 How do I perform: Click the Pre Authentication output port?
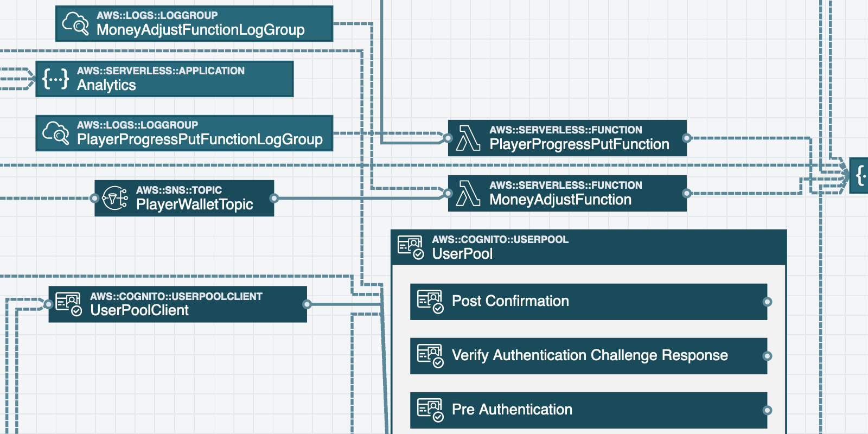coord(767,410)
